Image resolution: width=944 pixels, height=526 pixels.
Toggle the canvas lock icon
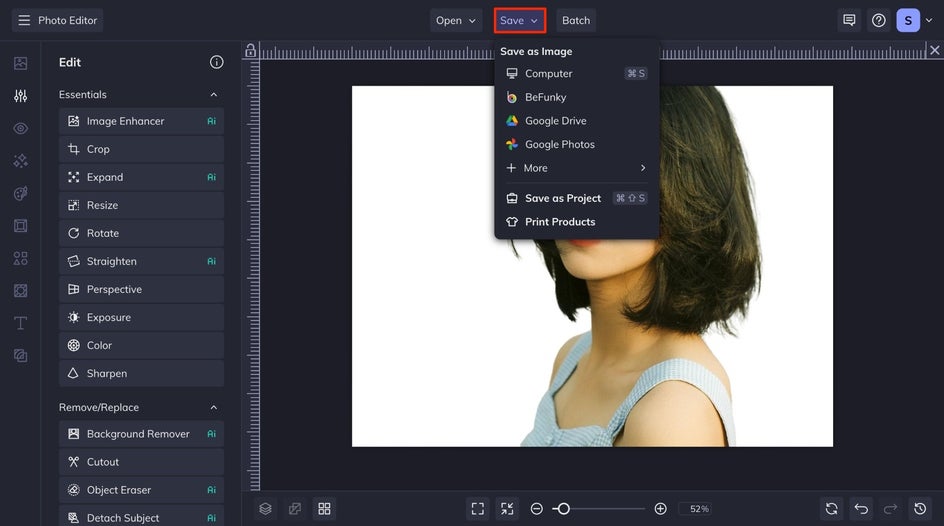tap(250, 50)
